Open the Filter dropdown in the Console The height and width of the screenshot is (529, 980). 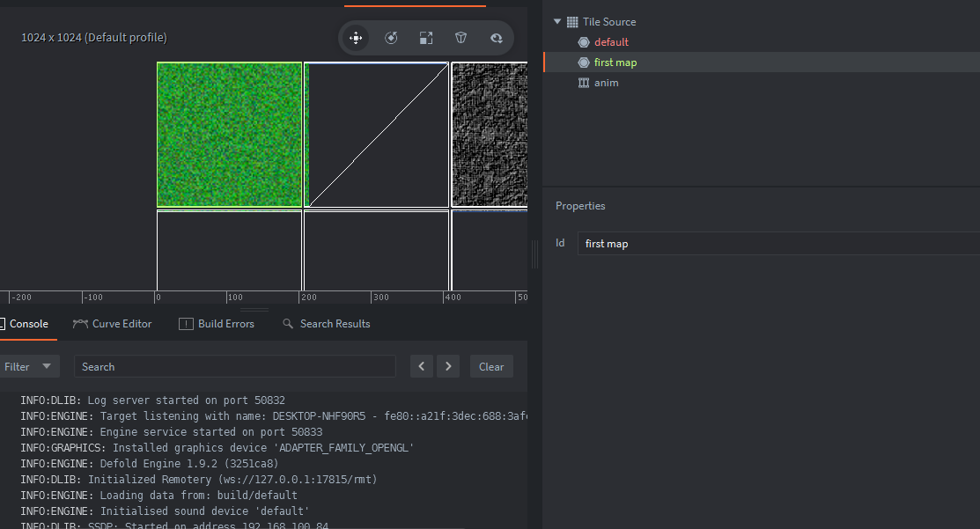pyautogui.click(x=30, y=366)
